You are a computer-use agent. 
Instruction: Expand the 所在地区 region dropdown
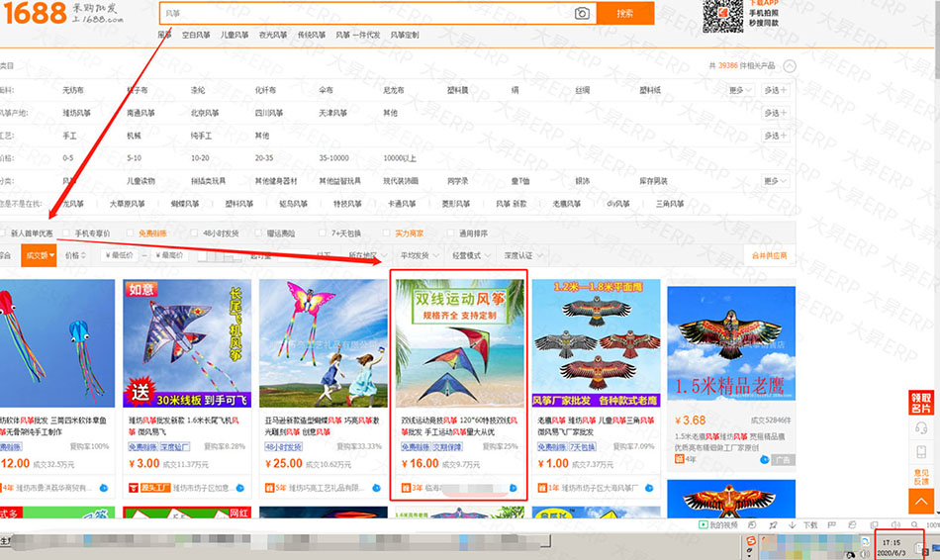[x=368, y=255]
